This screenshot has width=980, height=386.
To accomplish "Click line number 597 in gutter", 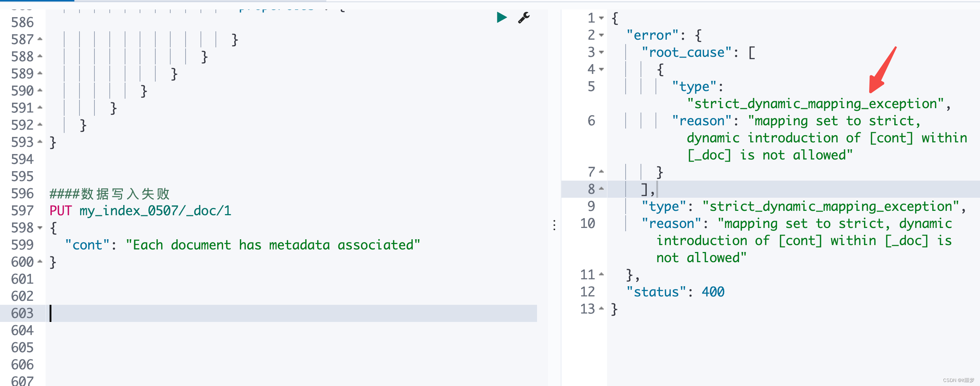I will (x=23, y=210).
